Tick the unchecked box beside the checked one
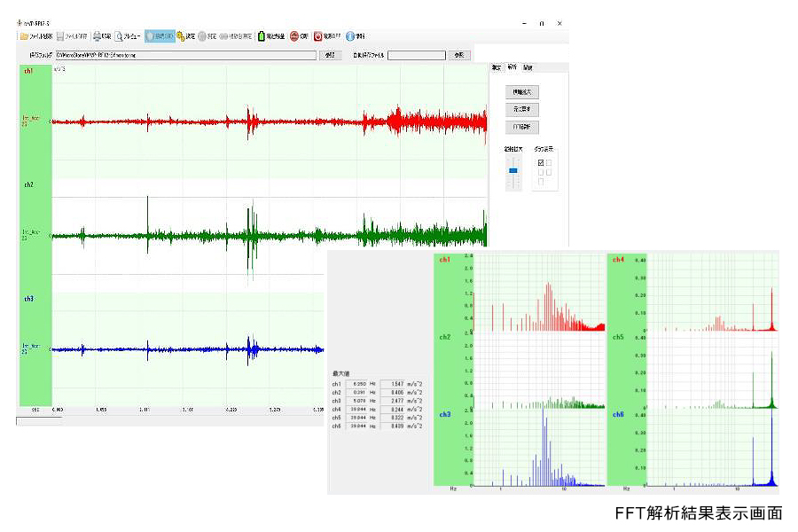Image resolution: width=798 pixels, height=532 pixels. point(550,162)
